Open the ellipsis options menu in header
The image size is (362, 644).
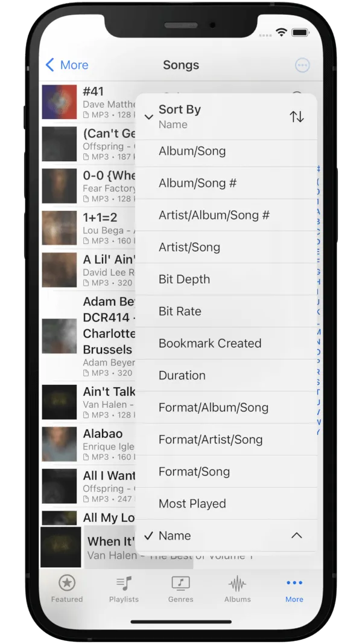click(302, 65)
